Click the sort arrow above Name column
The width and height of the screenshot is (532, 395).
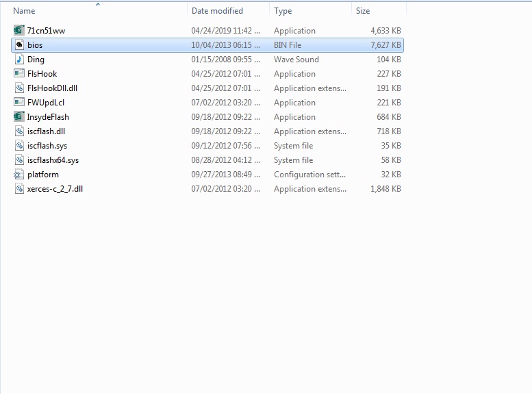pos(98,4)
